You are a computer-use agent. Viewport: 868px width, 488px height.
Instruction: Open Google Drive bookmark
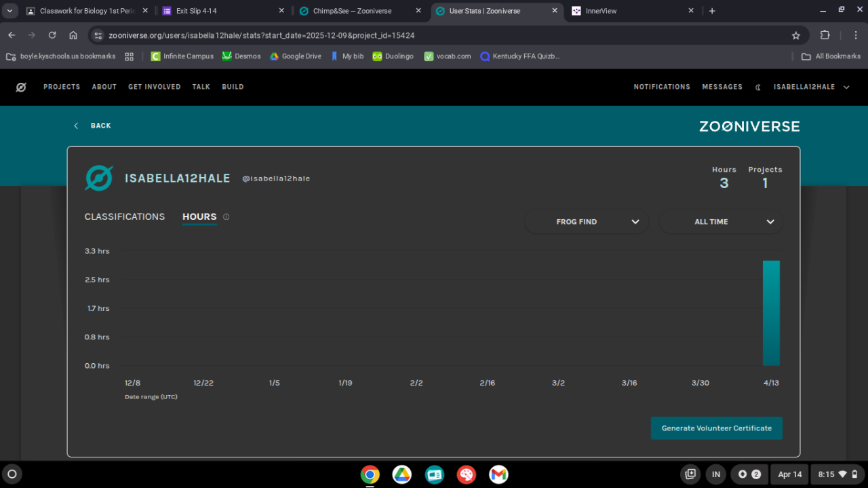[296, 56]
